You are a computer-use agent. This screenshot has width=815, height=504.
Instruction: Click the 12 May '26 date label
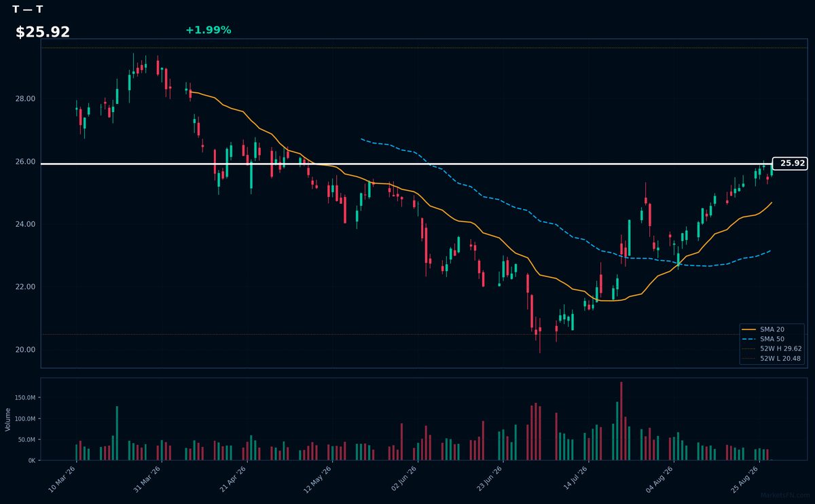(x=317, y=479)
